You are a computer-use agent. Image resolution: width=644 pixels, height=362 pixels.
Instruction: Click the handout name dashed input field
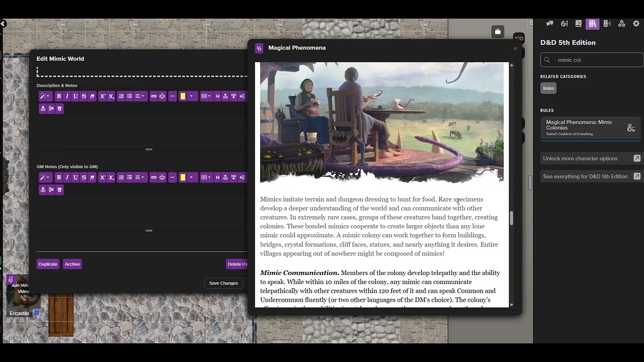click(x=142, y=71)
